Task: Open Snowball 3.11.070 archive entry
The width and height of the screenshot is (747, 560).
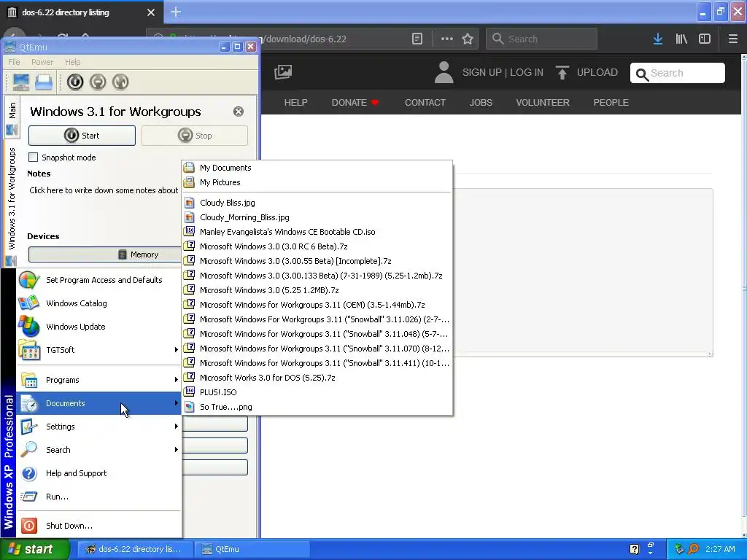Action: pos(317,349)
